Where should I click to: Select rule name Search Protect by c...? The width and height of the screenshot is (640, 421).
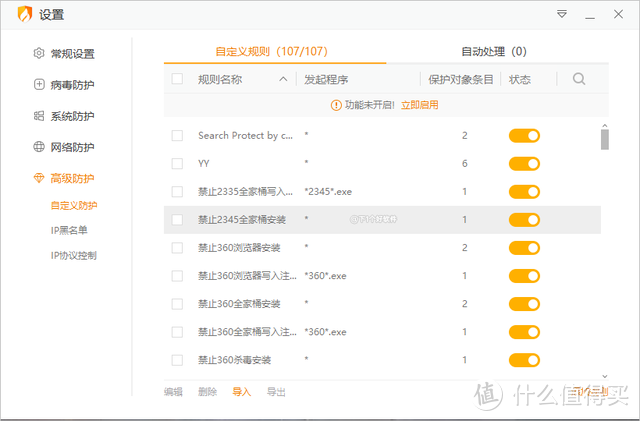click(245, 136)
